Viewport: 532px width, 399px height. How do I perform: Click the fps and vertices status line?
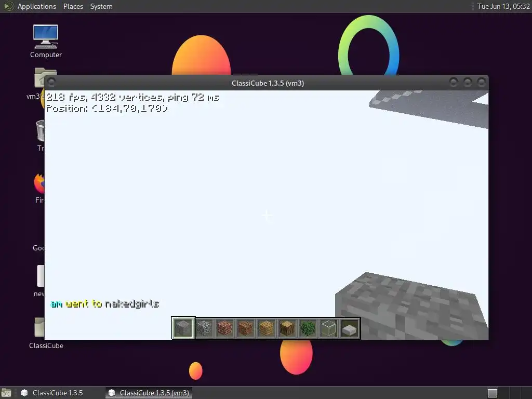[x=132, y=97]
